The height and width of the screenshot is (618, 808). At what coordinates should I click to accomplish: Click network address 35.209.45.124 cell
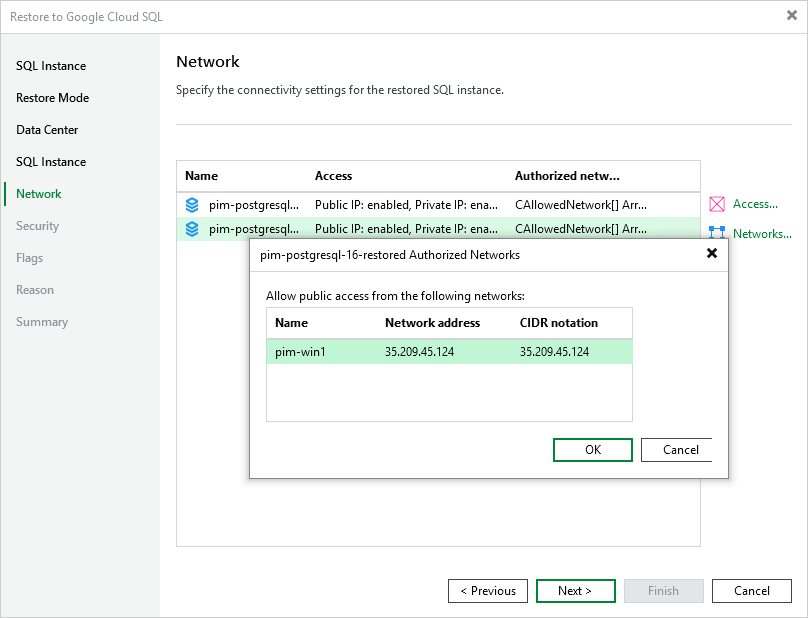coord(419,352)
